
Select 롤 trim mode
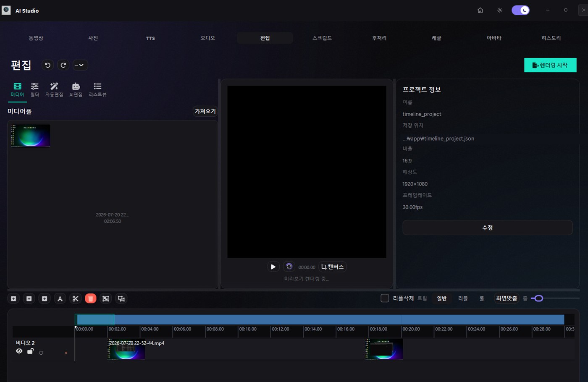tap(482, 298)
